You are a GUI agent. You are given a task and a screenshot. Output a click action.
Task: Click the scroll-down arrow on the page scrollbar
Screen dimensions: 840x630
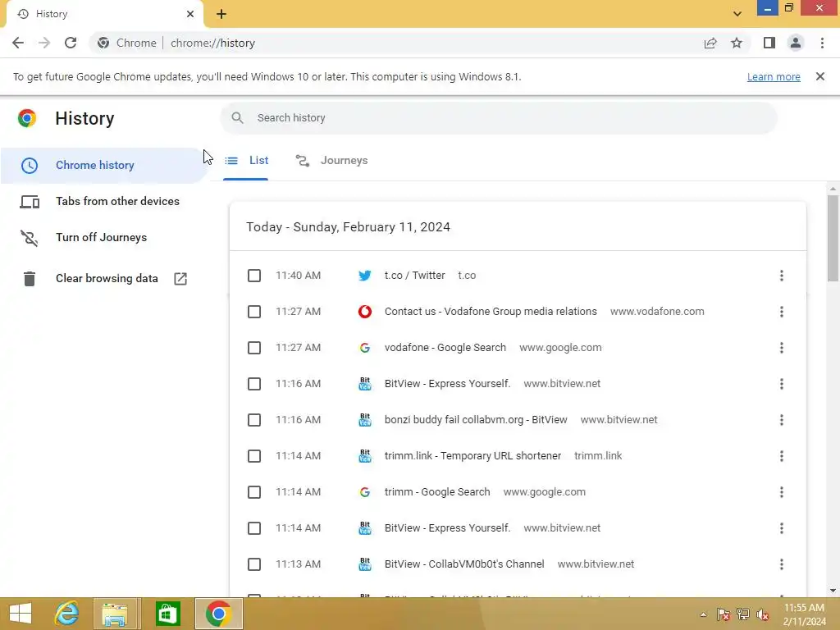(833, 591)
